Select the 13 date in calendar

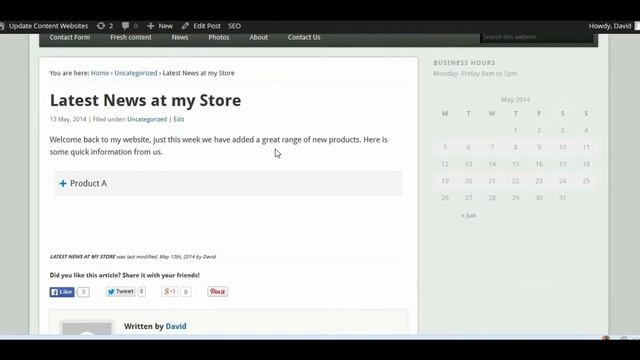coord(469,164)
